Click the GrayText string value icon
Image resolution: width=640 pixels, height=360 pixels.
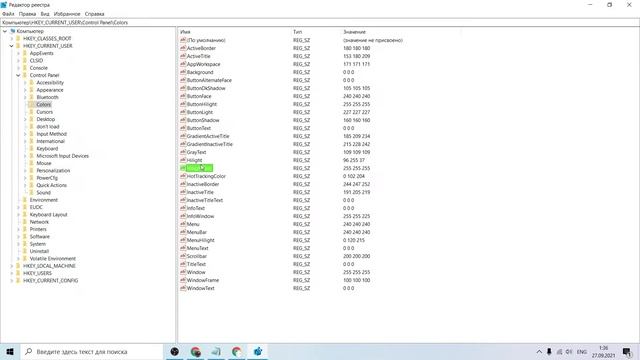coord(183,152)
